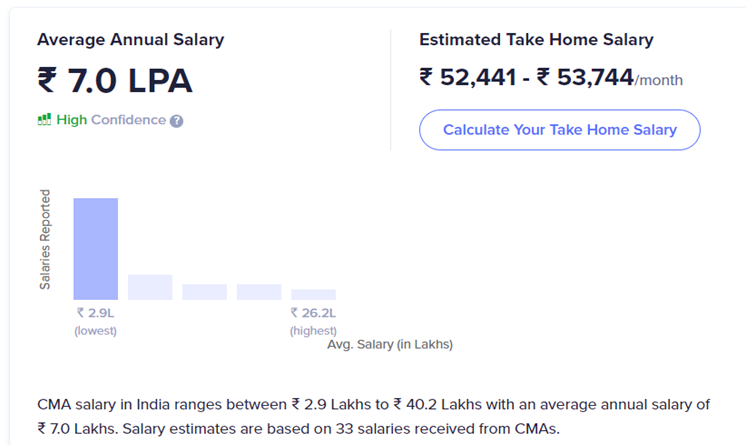This screenshot has width=746, height=445.
Task: Click the ₹ 2.9L lowest salary label
Action: (x=95, y=313)
